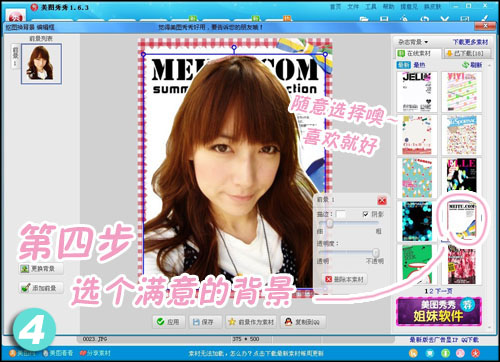
Task: Click the 删除本素材 delete material button
Action: [x=344, y=279]
